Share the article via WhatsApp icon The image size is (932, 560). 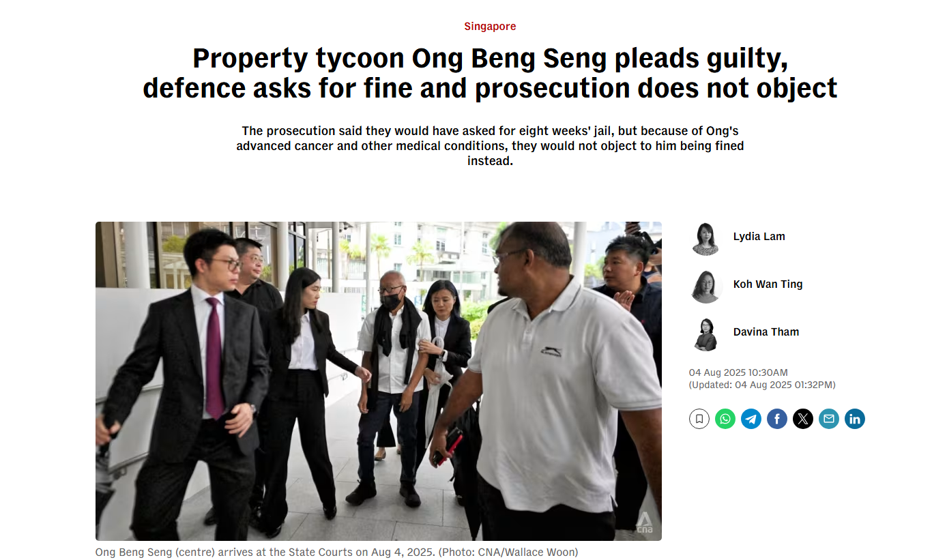(725, 419)
